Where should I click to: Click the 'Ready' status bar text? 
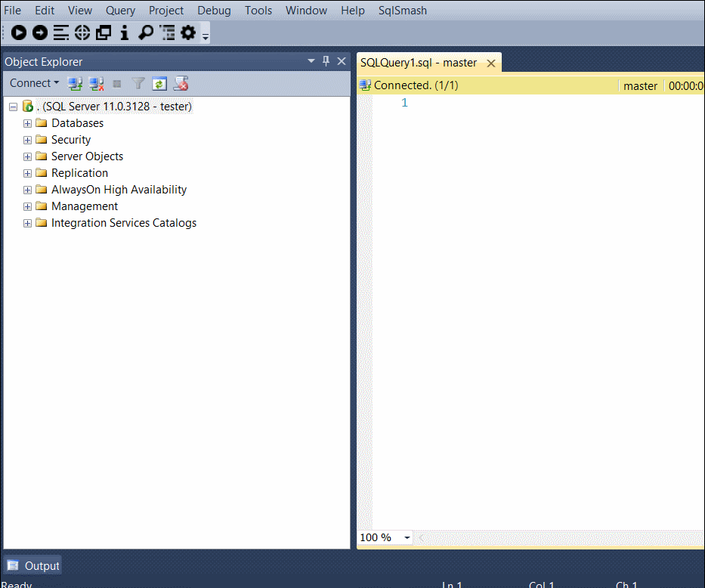point(17,584)
